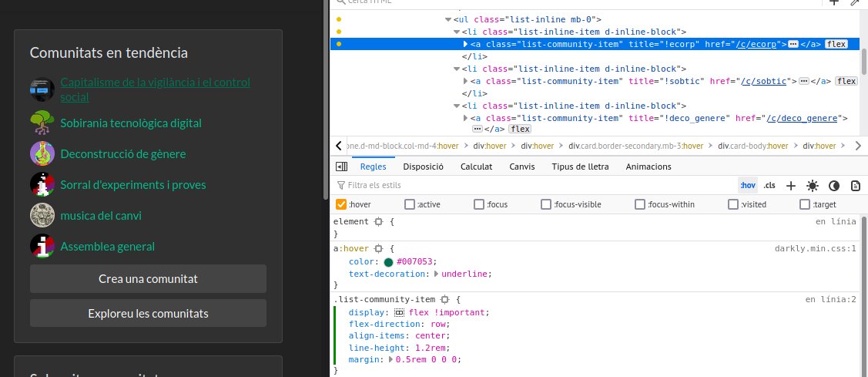Enable the :focus pseudo-class checkbox

[x=479, y=204]
